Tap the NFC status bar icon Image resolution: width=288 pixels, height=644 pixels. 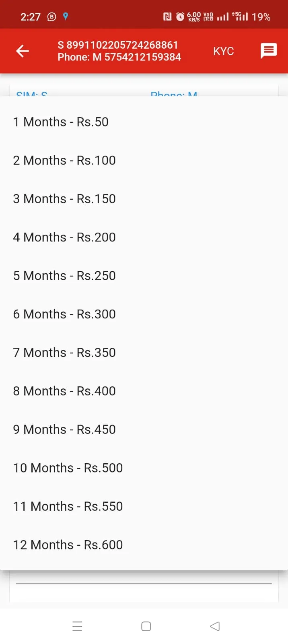tap(167, 17)
